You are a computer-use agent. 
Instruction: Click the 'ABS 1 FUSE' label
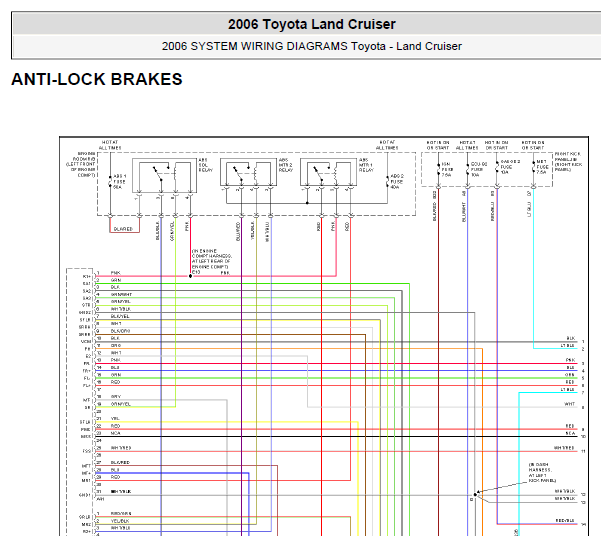click(120, 181)
